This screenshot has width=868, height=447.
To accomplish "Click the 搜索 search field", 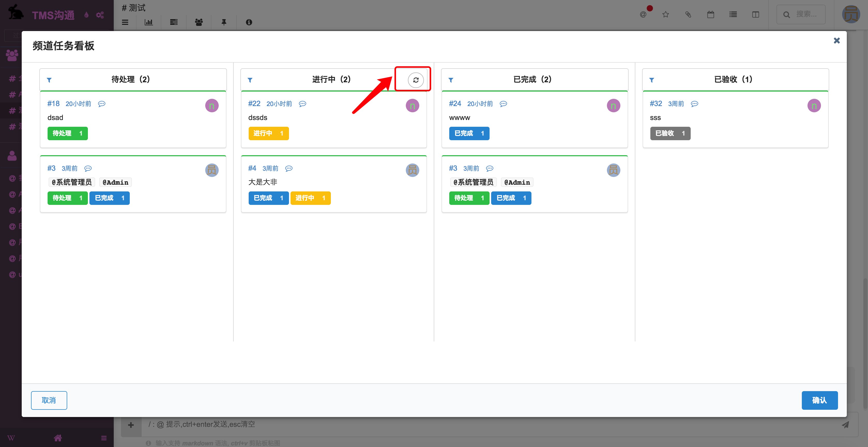I will (801, 14).
